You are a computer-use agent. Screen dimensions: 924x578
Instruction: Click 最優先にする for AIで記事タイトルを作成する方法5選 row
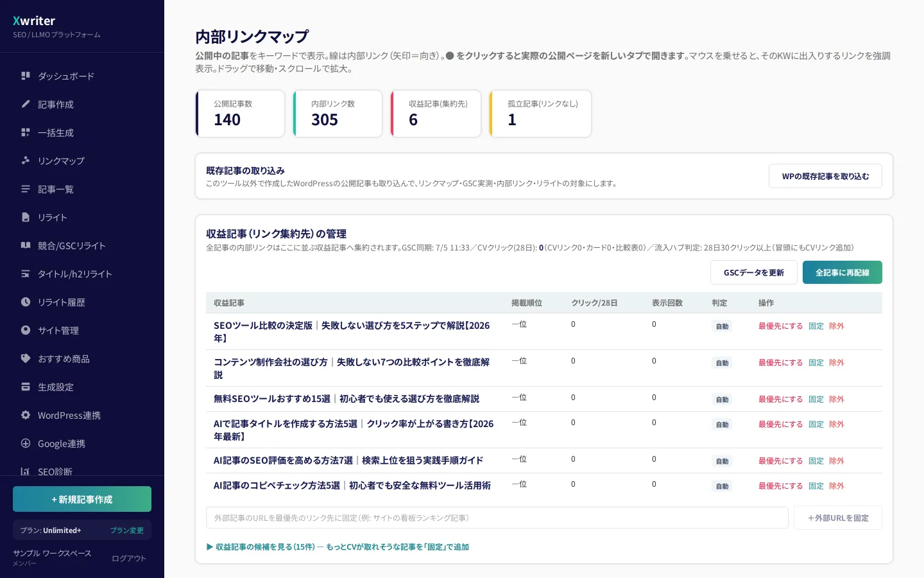tap(780, 425)
